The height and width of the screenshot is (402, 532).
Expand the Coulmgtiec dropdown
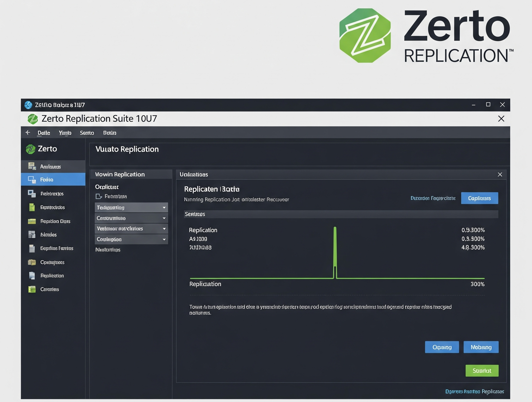(x=131, y=239)
